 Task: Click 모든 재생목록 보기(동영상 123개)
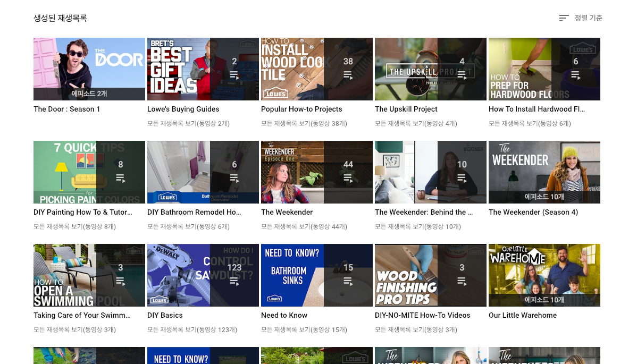click(x=192, y=329)
